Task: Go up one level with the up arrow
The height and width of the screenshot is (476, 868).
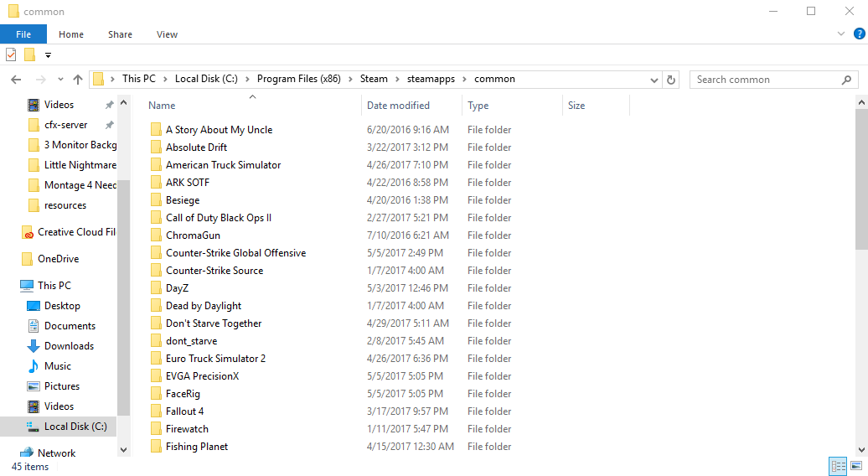Action: pos(77,80)
